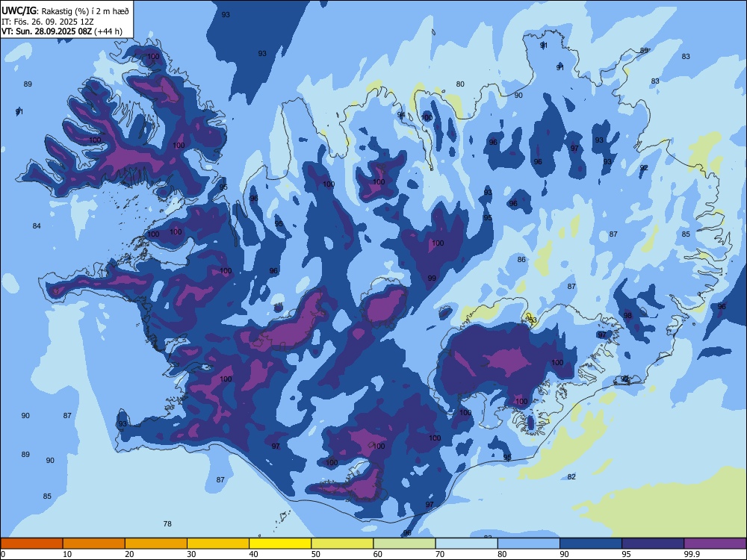This screenshot has height=560, width=747.
Task: Click the humidity value '84' west of Iceland
Action: pos(37,225)
